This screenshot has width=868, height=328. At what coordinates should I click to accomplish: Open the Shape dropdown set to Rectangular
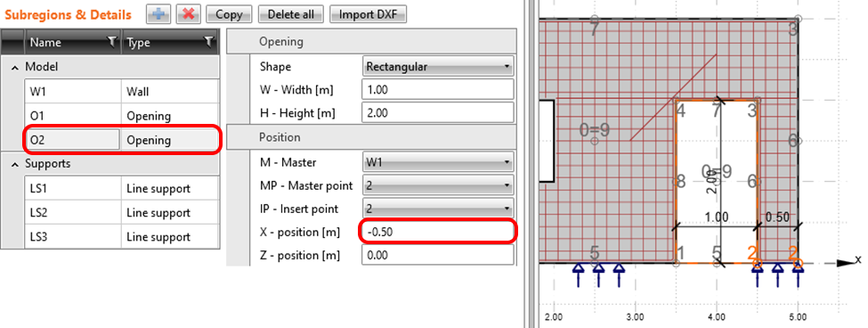click(438, 67)
